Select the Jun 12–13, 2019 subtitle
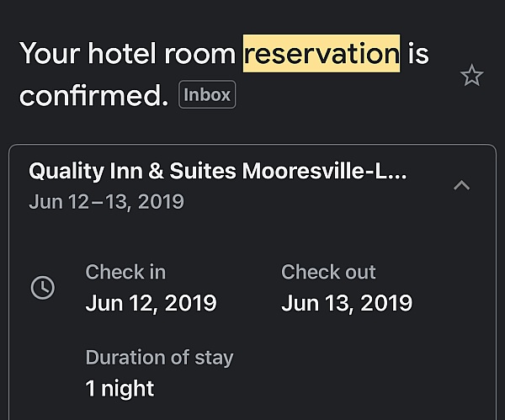 click(106, 202)
